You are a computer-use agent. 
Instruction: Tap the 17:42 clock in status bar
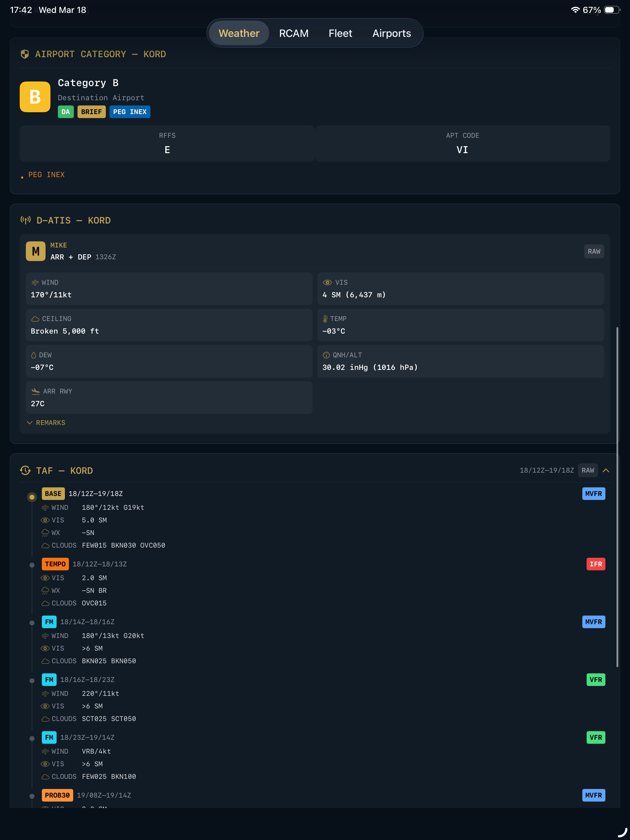(x=21, y=10)
